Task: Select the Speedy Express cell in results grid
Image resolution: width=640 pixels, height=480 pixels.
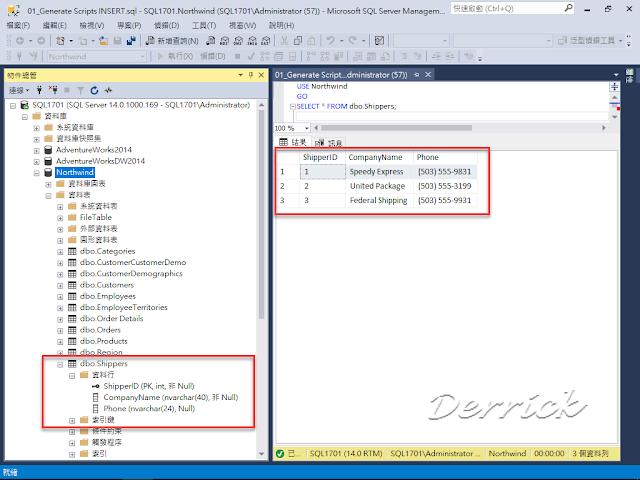Action: [x=379, y=172]
